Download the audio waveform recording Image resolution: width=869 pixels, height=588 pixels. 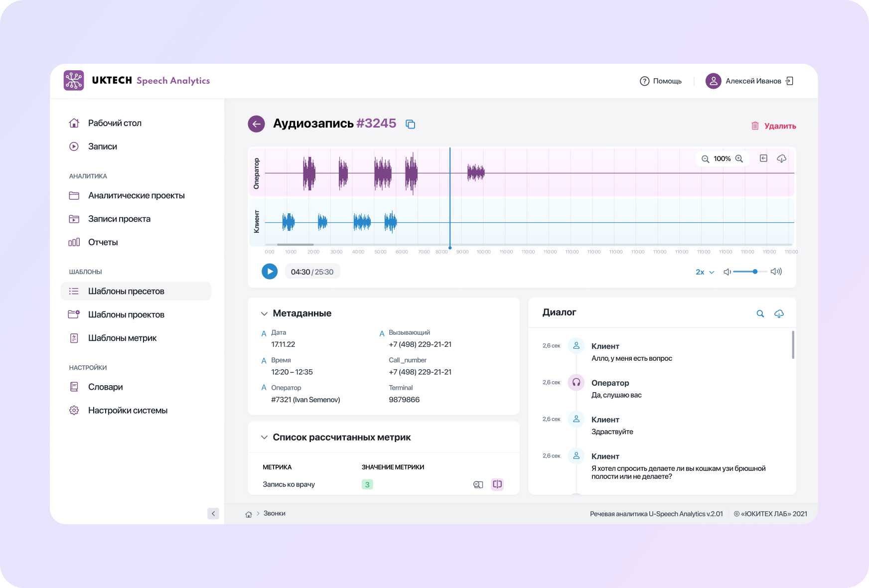click(781, 158)
